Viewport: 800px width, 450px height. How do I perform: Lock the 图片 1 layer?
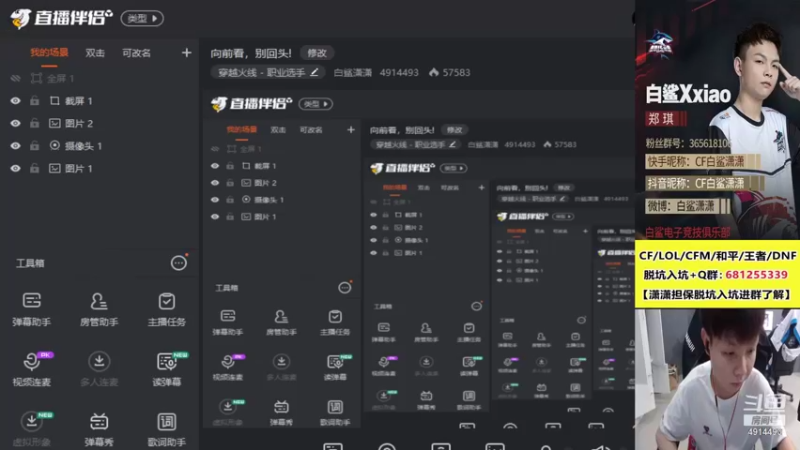click(x=34, y=168)
